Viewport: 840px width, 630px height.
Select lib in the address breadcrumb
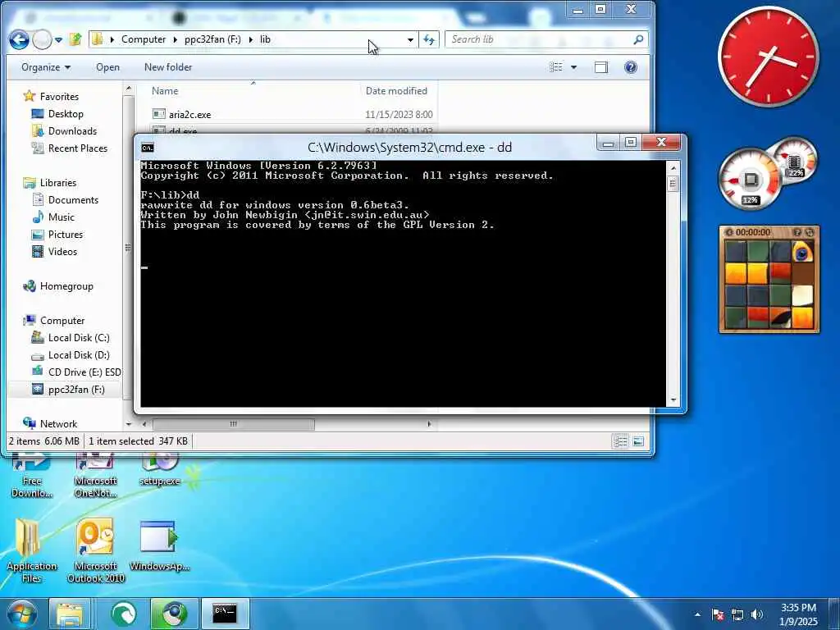[x=265, y=39]
